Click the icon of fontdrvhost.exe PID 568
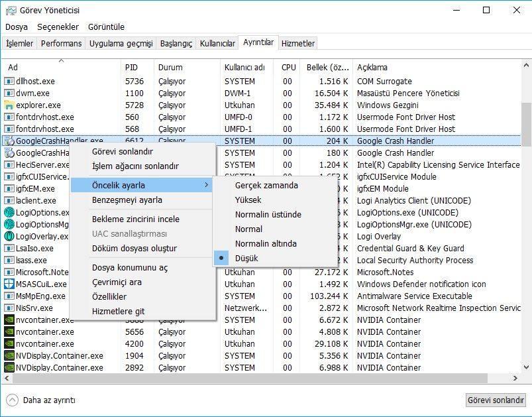 tap(9, 129)
